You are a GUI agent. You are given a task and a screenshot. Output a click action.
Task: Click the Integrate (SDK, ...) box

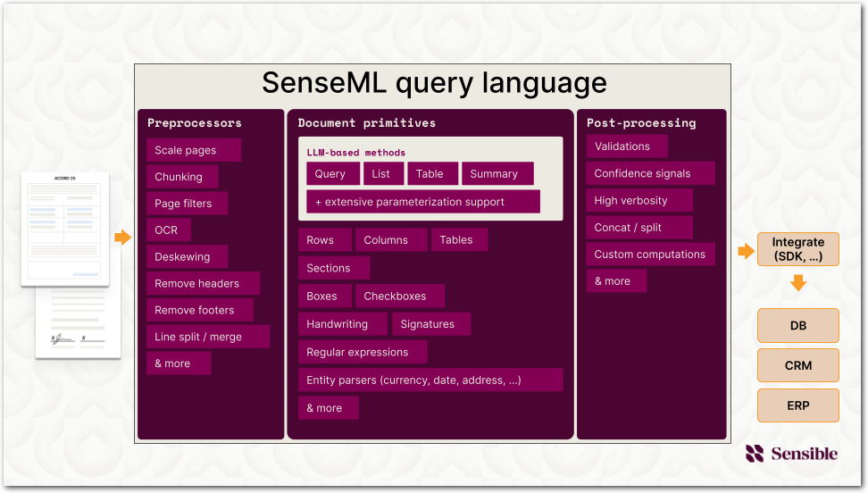point(797,249)
